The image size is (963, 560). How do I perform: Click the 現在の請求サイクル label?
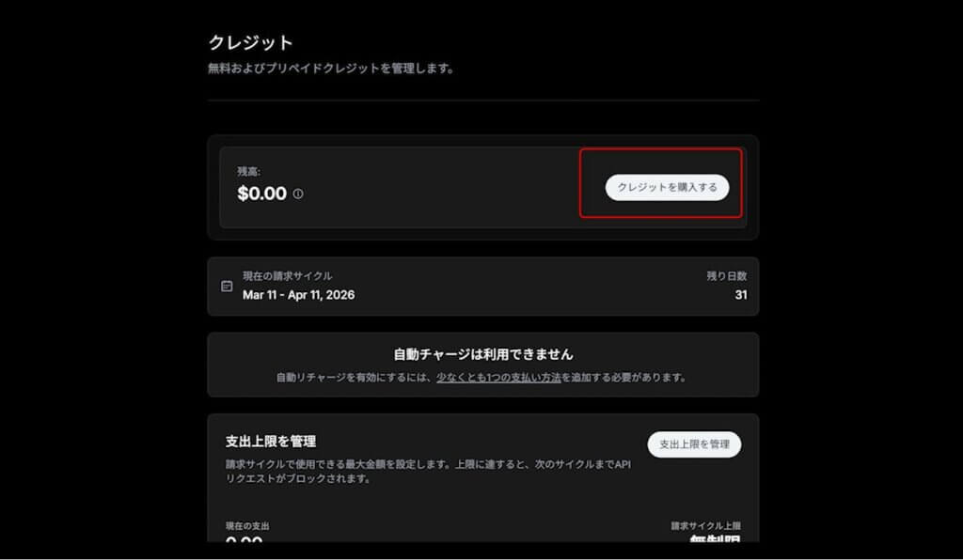[x=288, y=276]
